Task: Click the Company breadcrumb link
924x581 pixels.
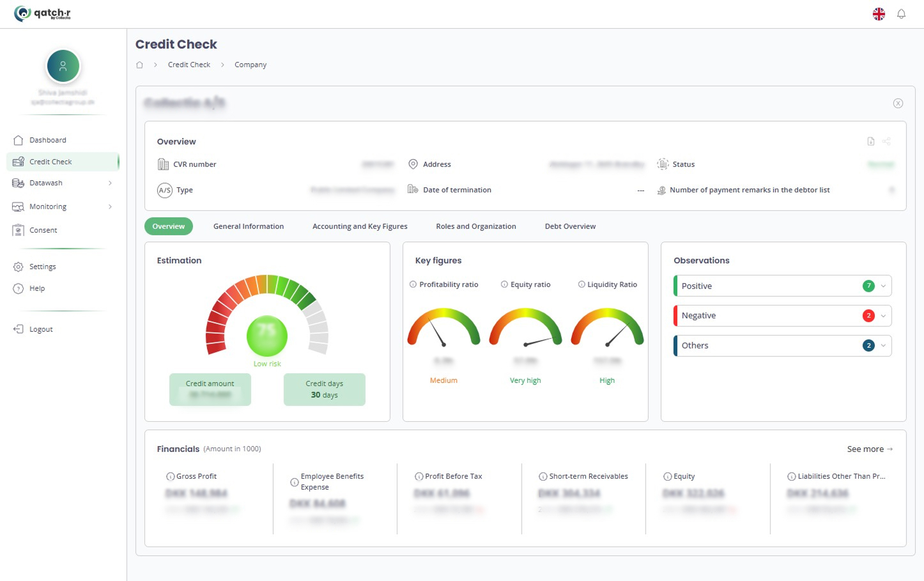Action: [250, 65]
